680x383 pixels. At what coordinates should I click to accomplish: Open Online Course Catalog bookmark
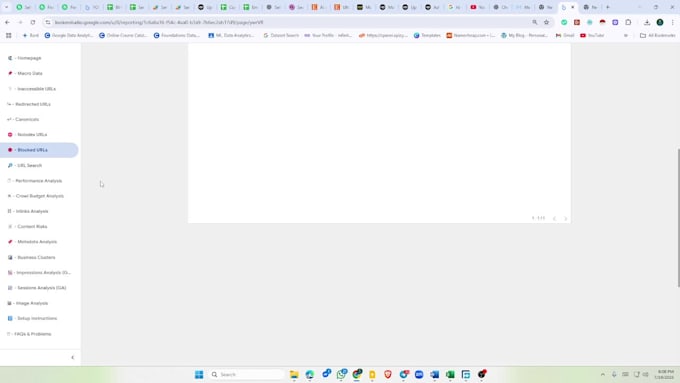click(x=123, y=35)
